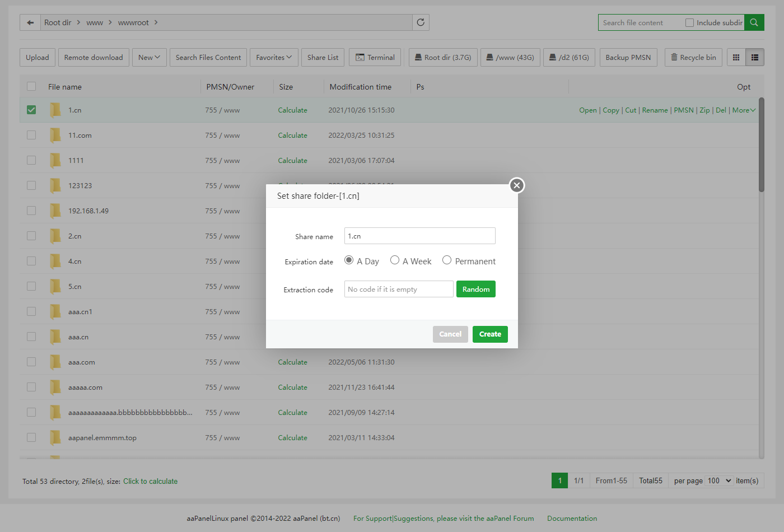Select the A Week expiration option
Image resolution: width=784 pixels, height=532 pixels.
coord(395,260)
